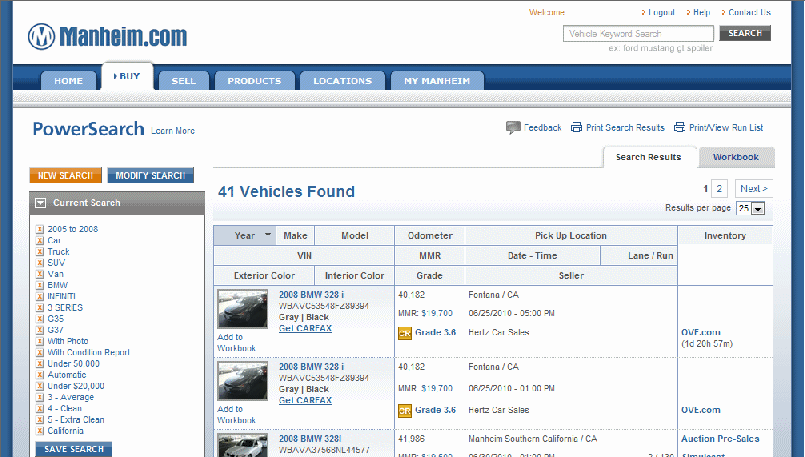Click the Feedback speech bubble icon

(x=513, y=128)
